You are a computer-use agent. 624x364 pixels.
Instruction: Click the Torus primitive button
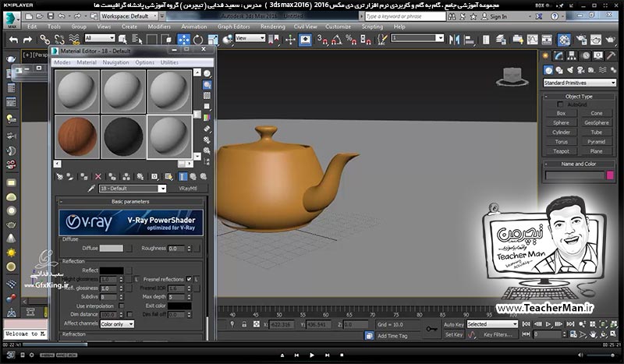(x=561, y=142)
